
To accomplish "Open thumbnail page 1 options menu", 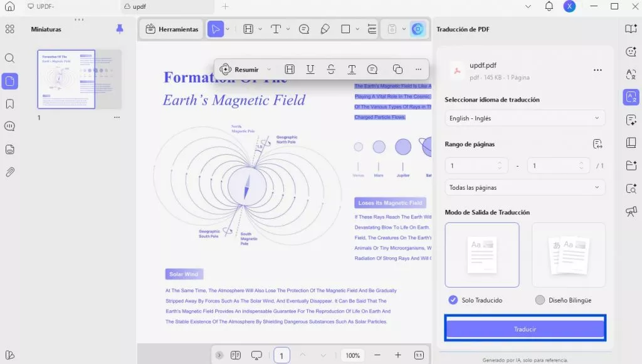I will pyautogui.click(x=117, y=117).
